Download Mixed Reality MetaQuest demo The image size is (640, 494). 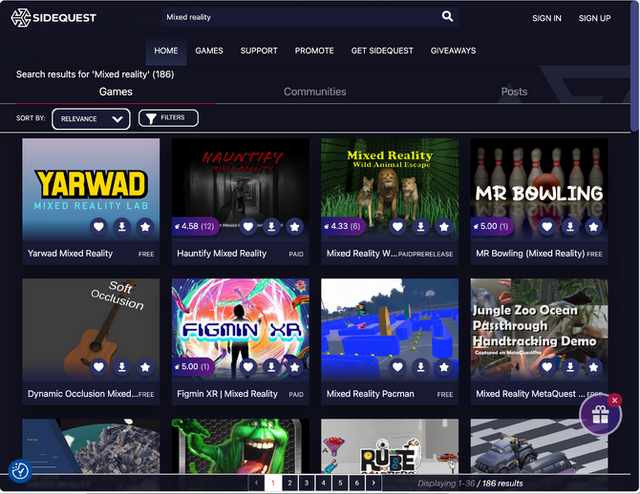point(570,367)
